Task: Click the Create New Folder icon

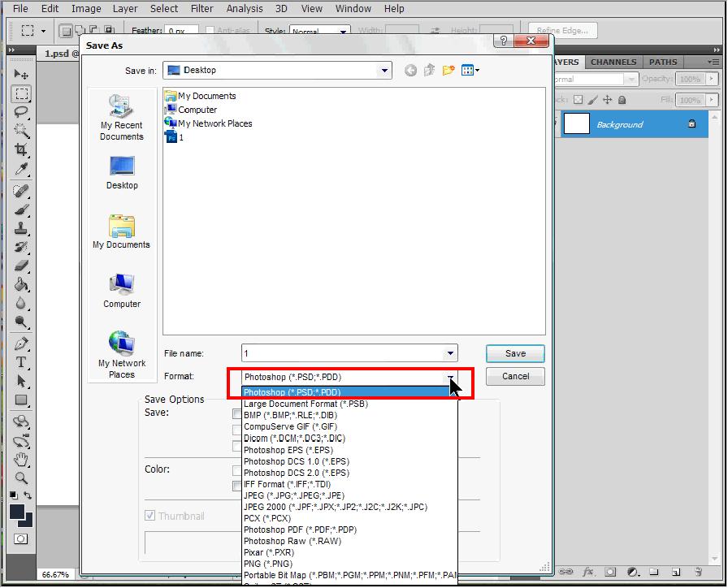Action: coord(448,71)
